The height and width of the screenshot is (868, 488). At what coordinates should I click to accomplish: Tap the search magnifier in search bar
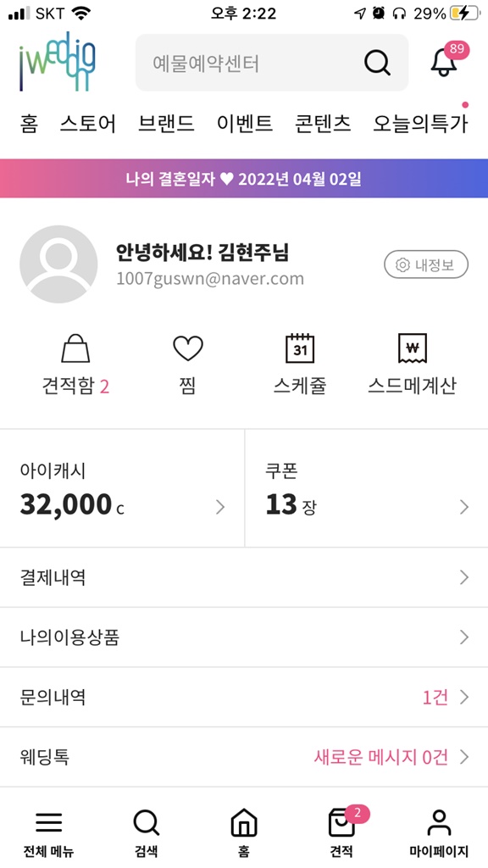[x=377, y=63]
